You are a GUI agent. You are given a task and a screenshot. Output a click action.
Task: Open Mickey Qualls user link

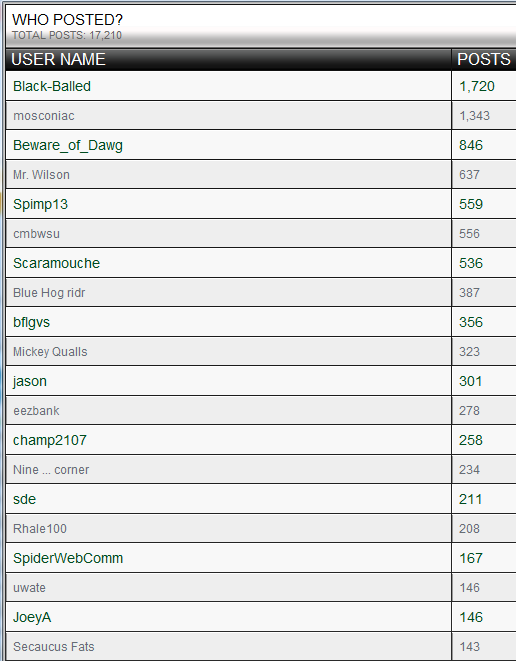(x=50, y=352)
